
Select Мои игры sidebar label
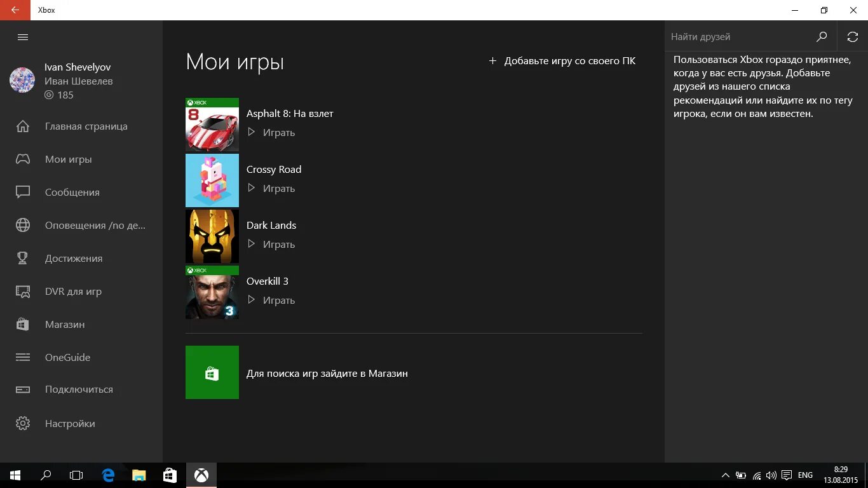(69, 159)
